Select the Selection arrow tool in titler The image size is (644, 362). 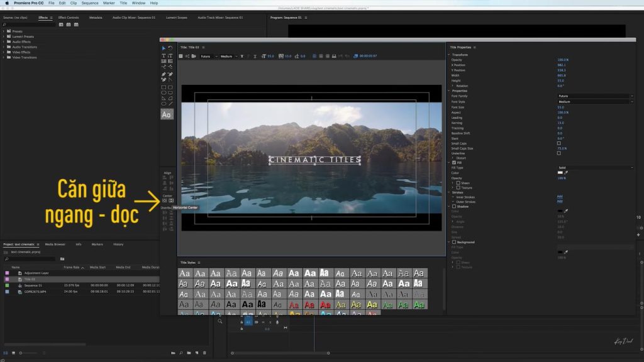(163, 48)
